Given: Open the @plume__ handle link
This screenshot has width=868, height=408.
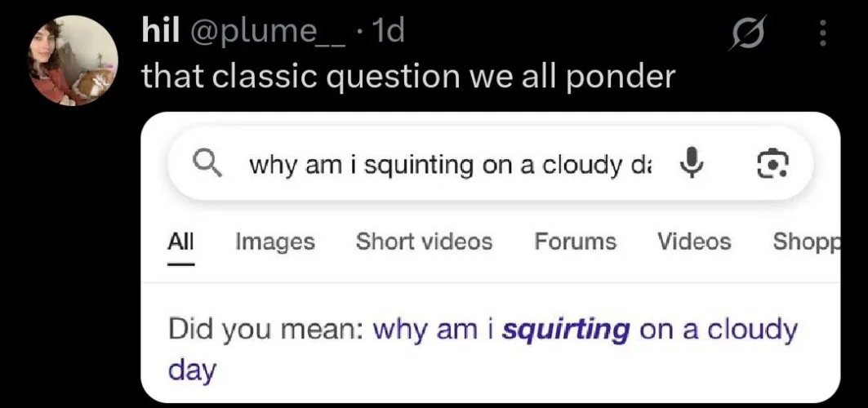Looking at the screenshot, I should click(268, 32).
